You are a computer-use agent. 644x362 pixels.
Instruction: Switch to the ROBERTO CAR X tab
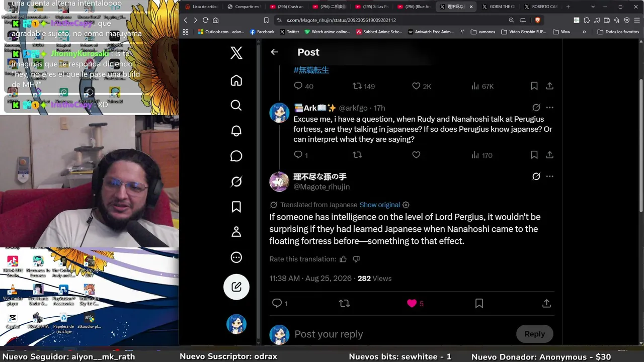click(541, 7)
